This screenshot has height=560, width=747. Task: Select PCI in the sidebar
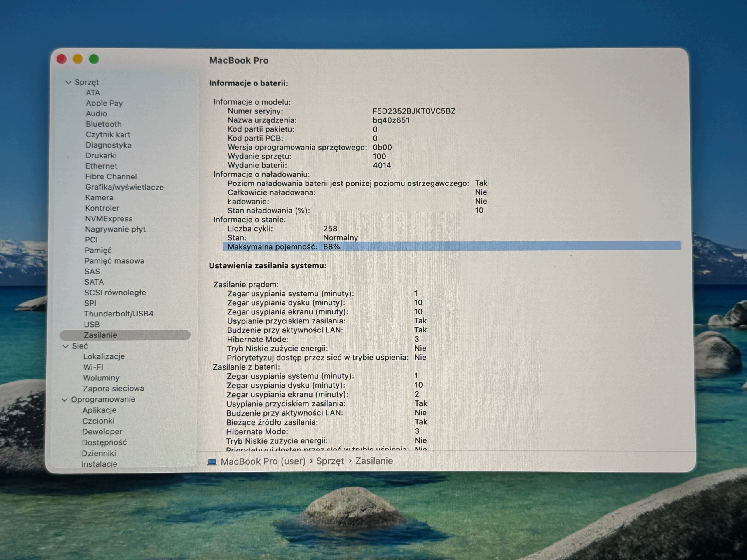tap(91, 240)
